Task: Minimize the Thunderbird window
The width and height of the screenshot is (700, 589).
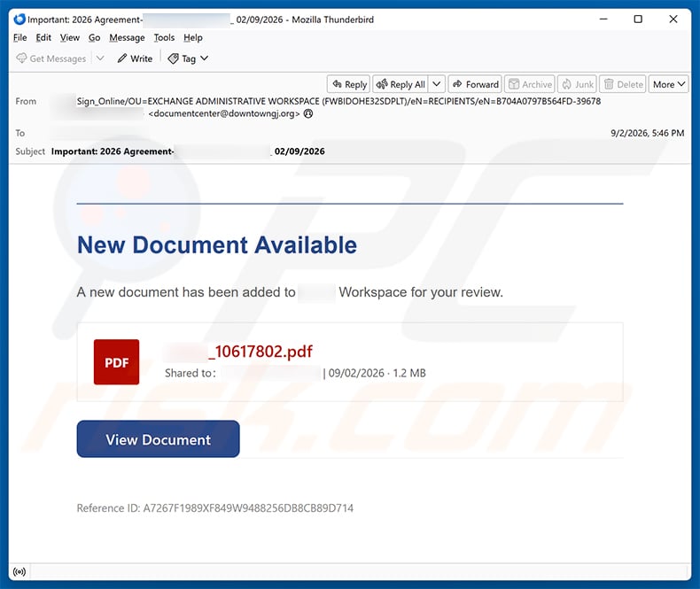Action: coord(603,19)
